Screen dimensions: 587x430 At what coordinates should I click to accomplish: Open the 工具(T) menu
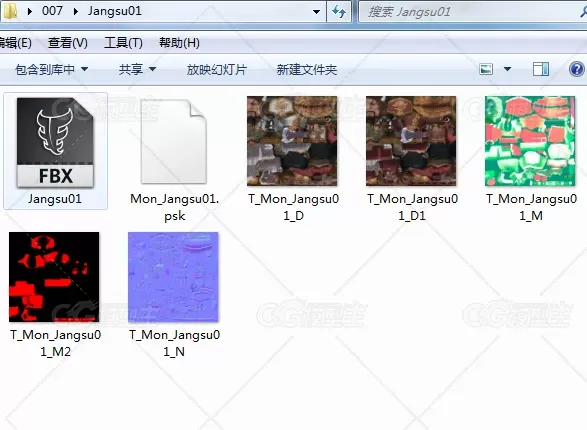(123, 43)
